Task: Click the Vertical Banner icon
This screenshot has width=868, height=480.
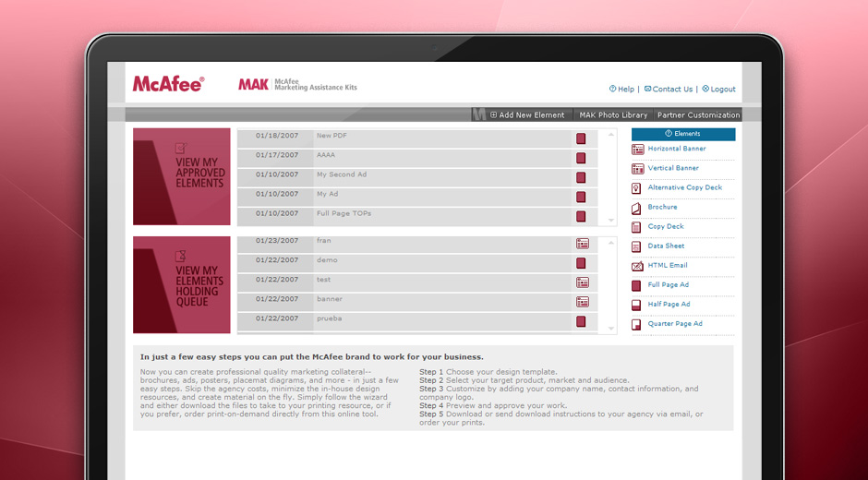Action: point(638,169)
